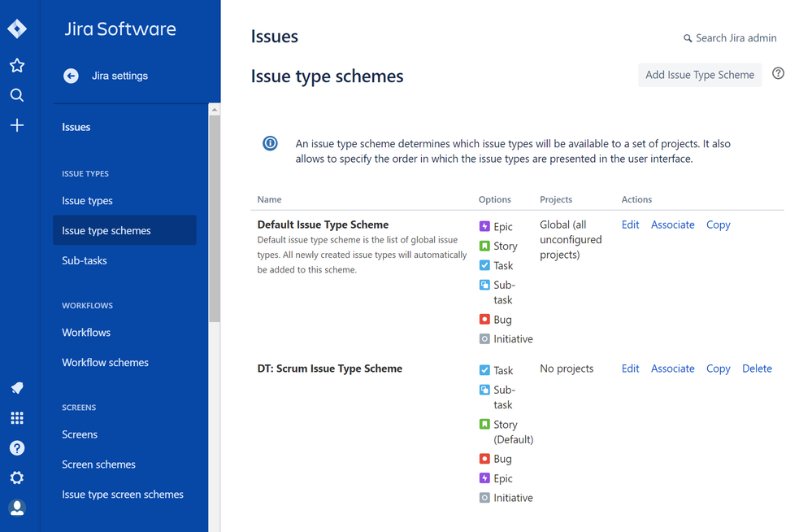Click the Jira diamond logo icon
The image size is (812, 532).
click(x=17, y=28)
